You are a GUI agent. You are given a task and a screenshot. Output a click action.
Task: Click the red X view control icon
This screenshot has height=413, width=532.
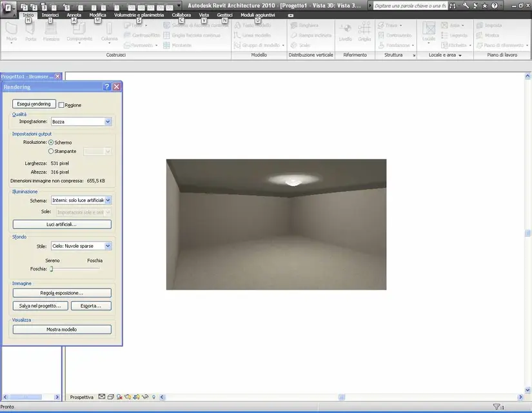(x=119, y=397)
